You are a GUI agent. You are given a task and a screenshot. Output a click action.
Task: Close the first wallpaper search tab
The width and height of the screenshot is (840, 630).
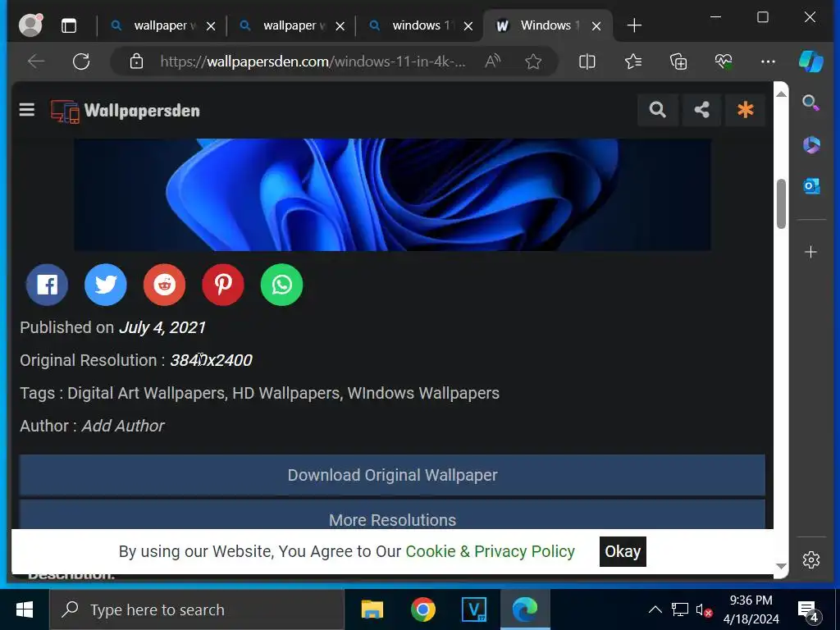coord(211,25)
